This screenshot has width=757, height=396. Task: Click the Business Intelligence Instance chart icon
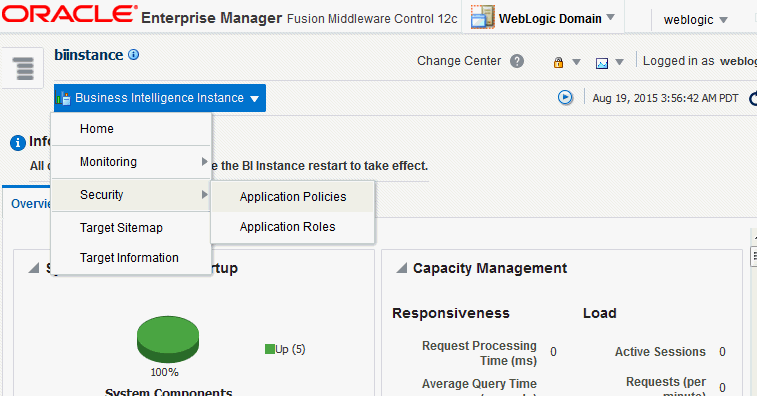63,98
